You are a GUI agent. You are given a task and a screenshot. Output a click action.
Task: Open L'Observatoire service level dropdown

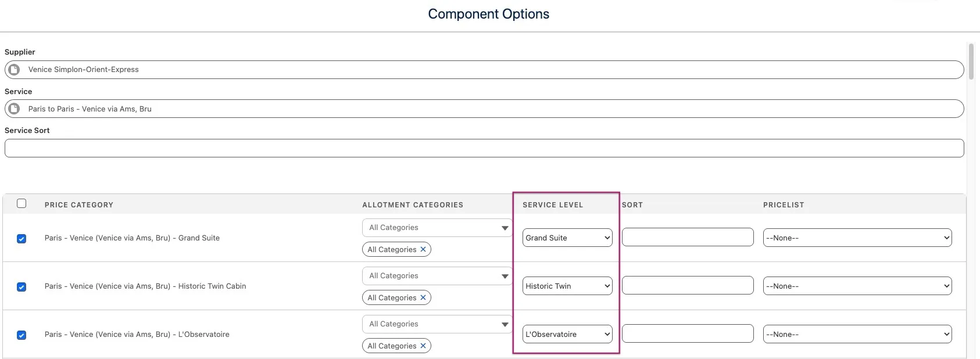(567, 334)
